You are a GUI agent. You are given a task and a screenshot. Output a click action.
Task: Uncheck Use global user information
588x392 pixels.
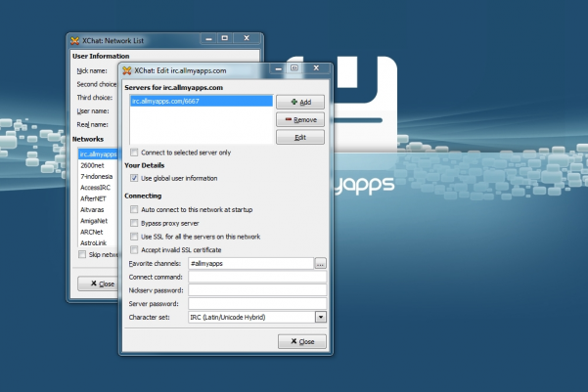tap(134, 178)
